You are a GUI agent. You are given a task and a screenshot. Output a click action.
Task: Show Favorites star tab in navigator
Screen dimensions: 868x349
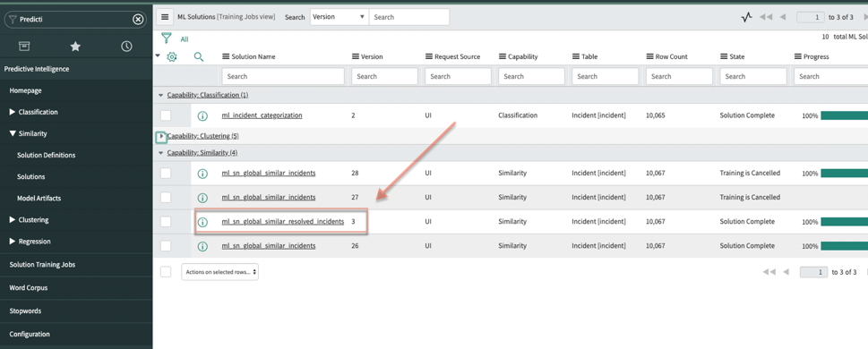pos(75,47)
